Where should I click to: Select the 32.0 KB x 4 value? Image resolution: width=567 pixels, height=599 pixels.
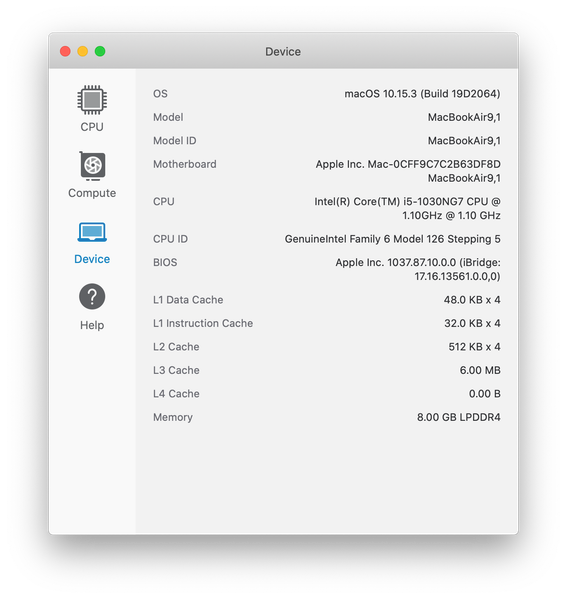(472, 324)
